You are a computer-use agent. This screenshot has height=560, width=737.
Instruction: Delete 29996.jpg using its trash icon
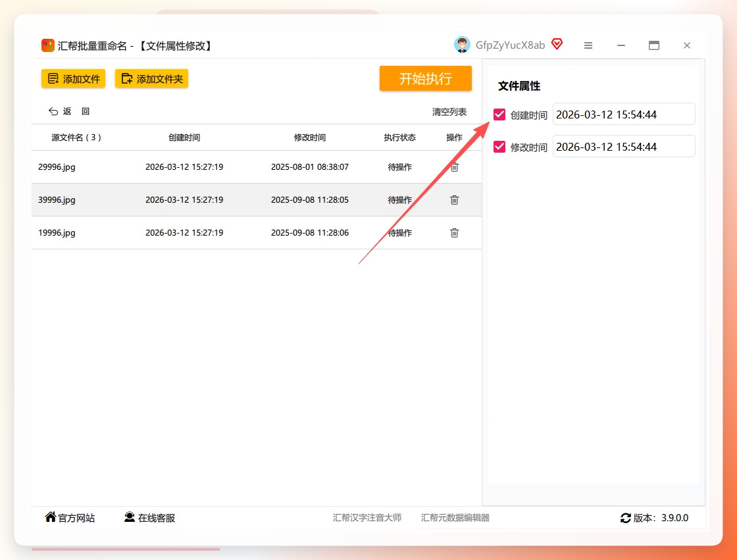tap(455, 167)
